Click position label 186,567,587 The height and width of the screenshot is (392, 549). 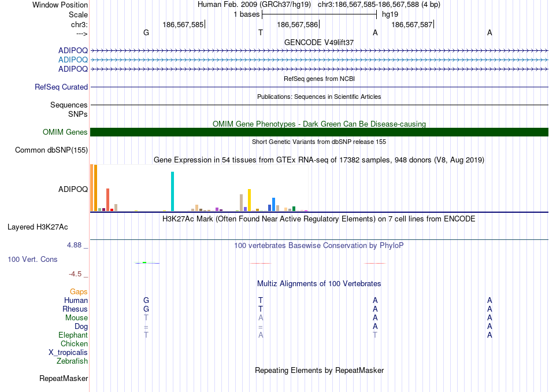(411, 24)
